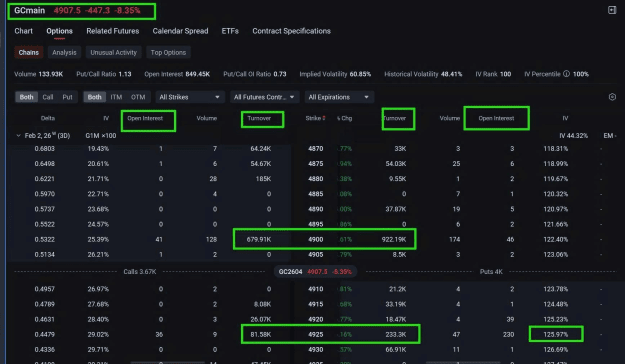Show Unusual Activity view

pyautogui.click(x=114, y=52)
